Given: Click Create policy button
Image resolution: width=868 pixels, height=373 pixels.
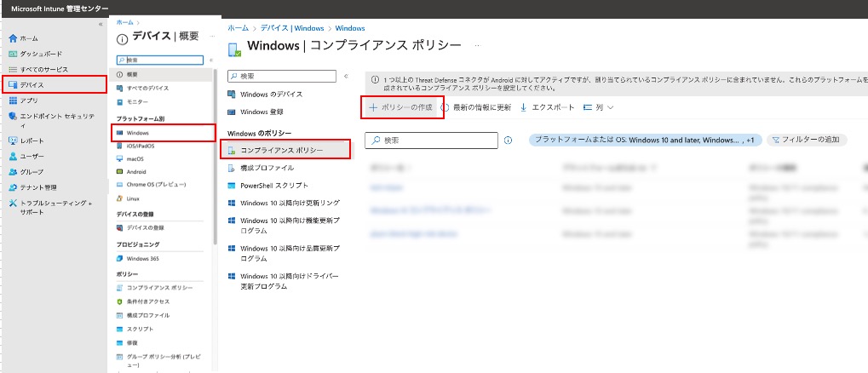Looking at the screenshot, I should click(x=401, y=107).
